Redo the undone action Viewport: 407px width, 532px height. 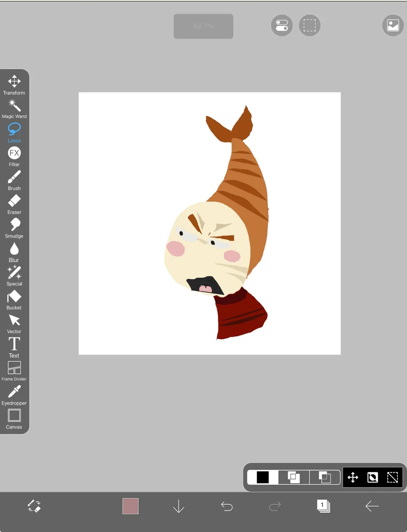click(275, 506)
